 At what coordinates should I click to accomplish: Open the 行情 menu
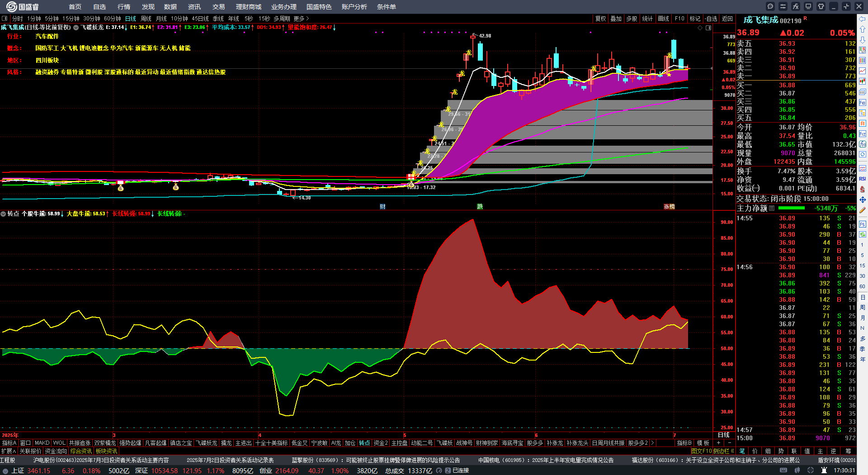coord(124,7)
